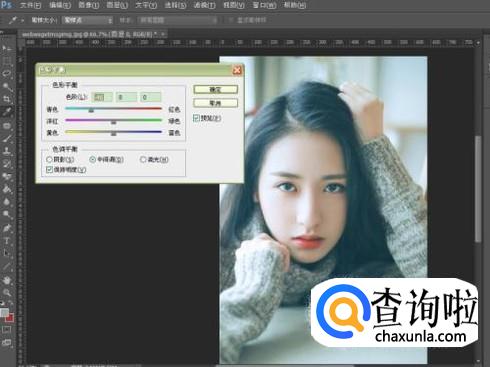Click the cyan-red color balance slider
Screen dimensions: 490x367
(x=113, y=109)
